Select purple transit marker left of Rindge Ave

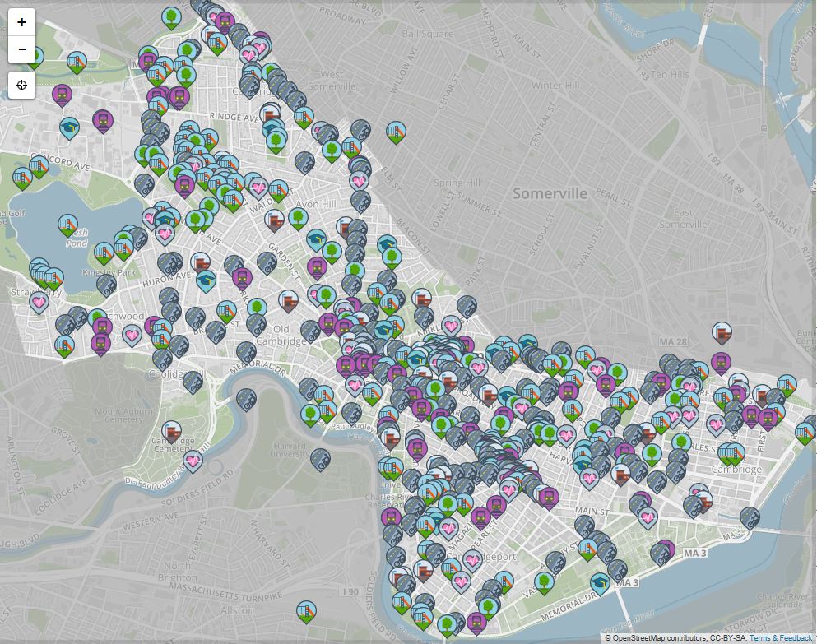coord(102,121)
